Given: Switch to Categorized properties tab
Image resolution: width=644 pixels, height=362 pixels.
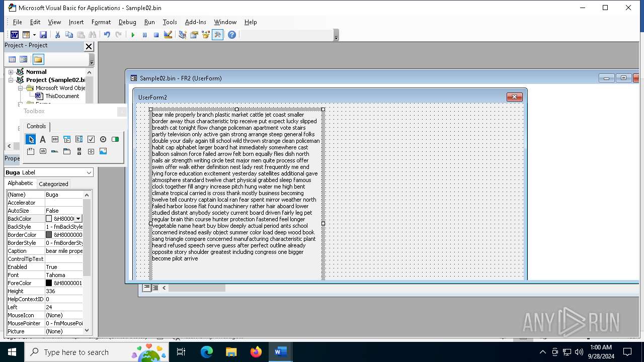Looking at the screenshot, I should tap(53, 184).
